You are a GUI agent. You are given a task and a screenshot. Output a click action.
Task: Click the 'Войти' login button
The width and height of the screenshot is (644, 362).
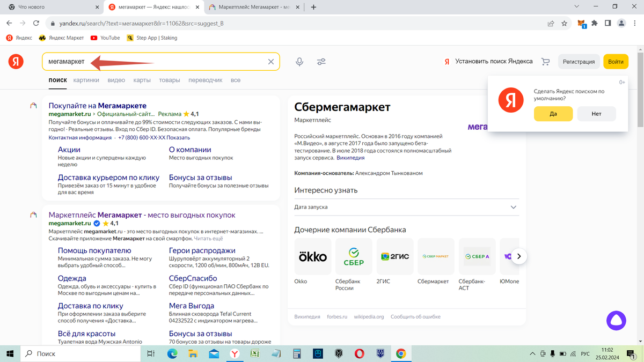(616, 62)
